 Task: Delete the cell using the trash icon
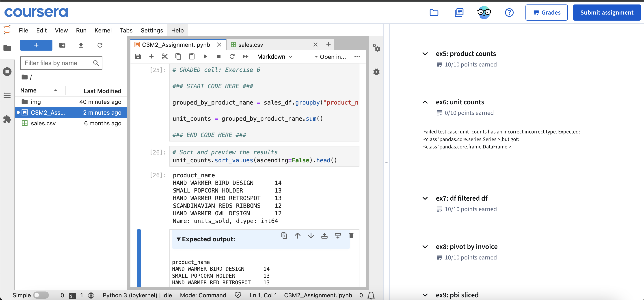[351, 236]
